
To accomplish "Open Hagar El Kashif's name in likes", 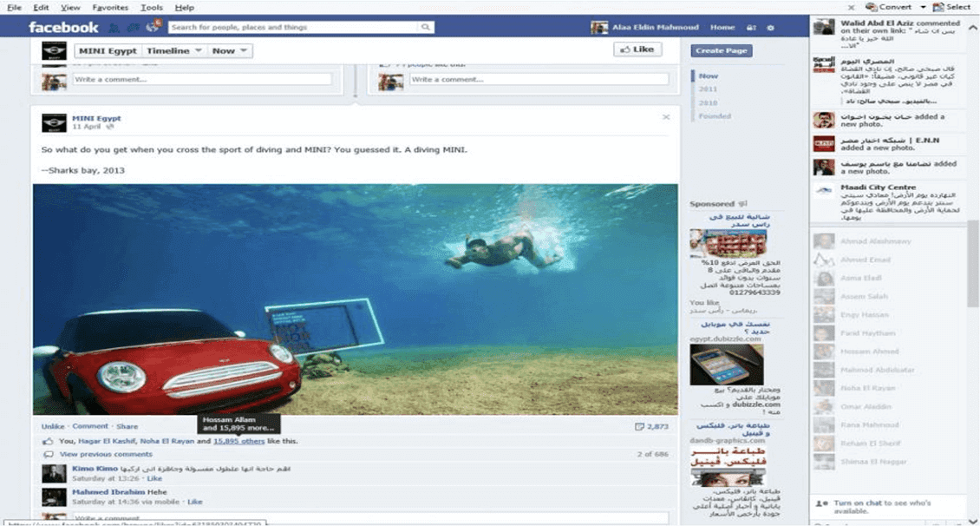I will click(107, 441).
